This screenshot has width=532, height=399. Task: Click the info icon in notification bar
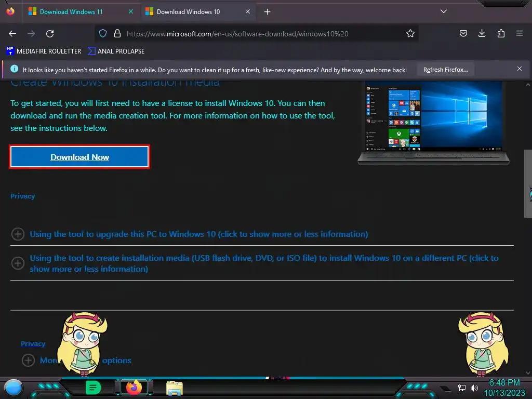[x=14, y=69]
